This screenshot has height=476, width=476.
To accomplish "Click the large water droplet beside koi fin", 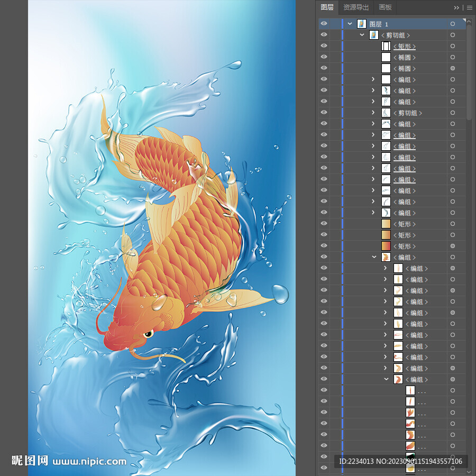I will [280, 294].
